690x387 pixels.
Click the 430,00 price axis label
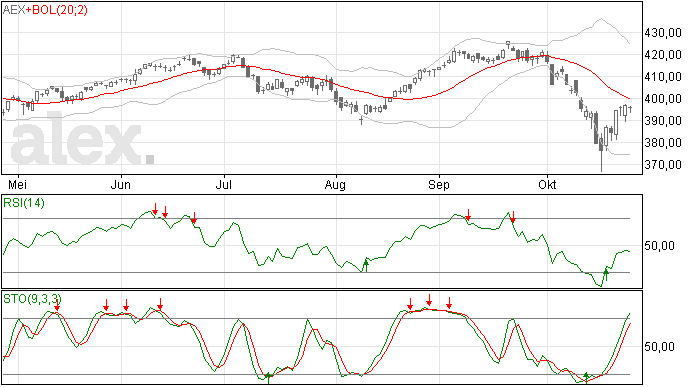pos(663,33)
